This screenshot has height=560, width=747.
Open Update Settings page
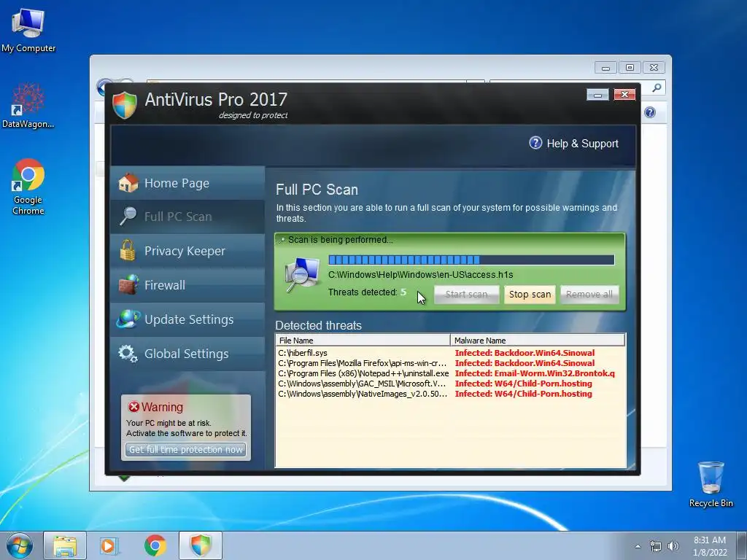coord(187,319)
